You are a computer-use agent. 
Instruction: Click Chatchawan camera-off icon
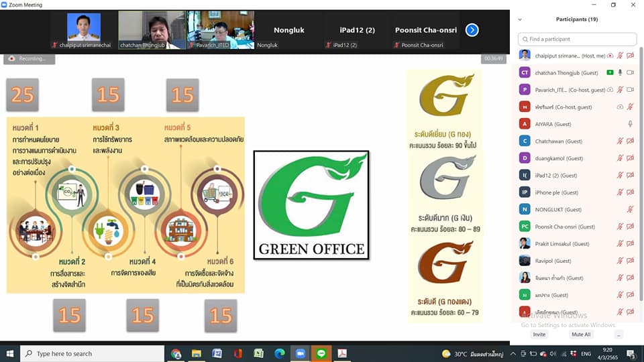(630, 141)
